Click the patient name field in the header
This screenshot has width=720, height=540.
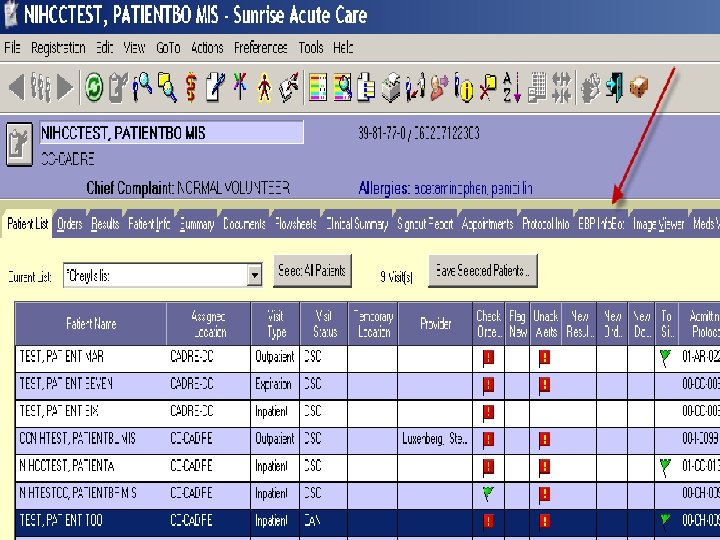(x=171, y=133)
